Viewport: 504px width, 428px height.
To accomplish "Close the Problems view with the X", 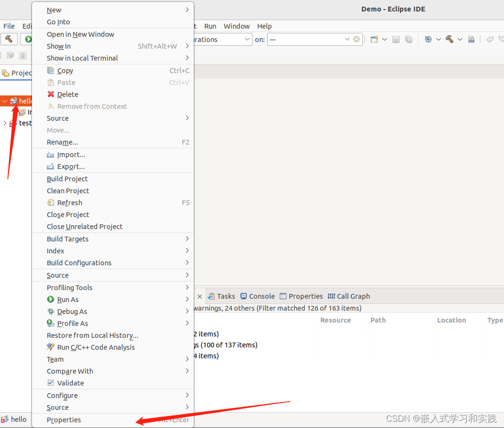I will [x=199, y=296].
